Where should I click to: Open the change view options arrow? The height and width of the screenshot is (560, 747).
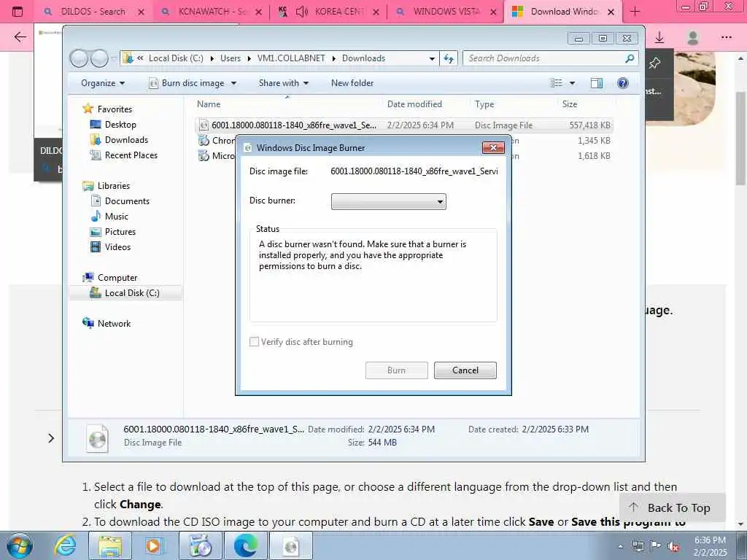(x=572, y=83)
